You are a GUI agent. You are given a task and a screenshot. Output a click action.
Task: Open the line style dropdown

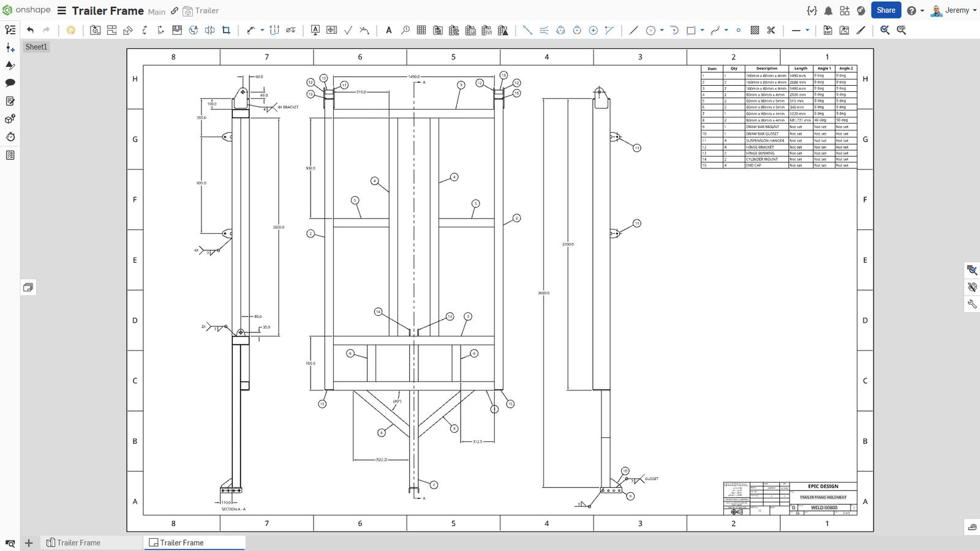807,29
